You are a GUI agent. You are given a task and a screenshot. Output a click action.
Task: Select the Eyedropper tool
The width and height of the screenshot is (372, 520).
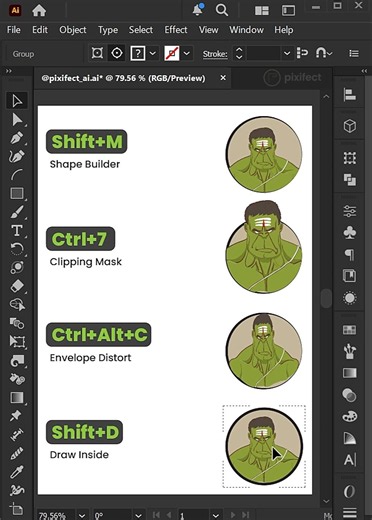17,472
